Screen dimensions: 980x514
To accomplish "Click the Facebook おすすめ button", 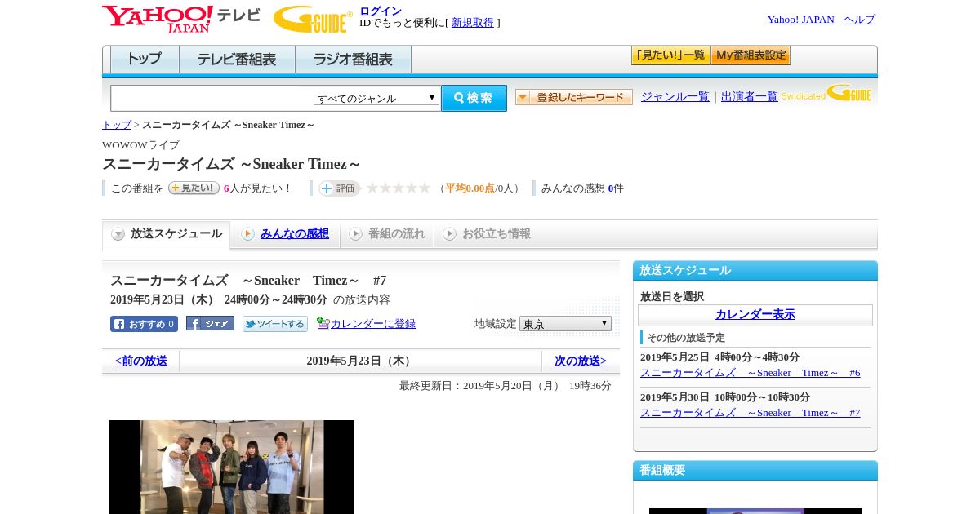I will click(x=144, y=324).
